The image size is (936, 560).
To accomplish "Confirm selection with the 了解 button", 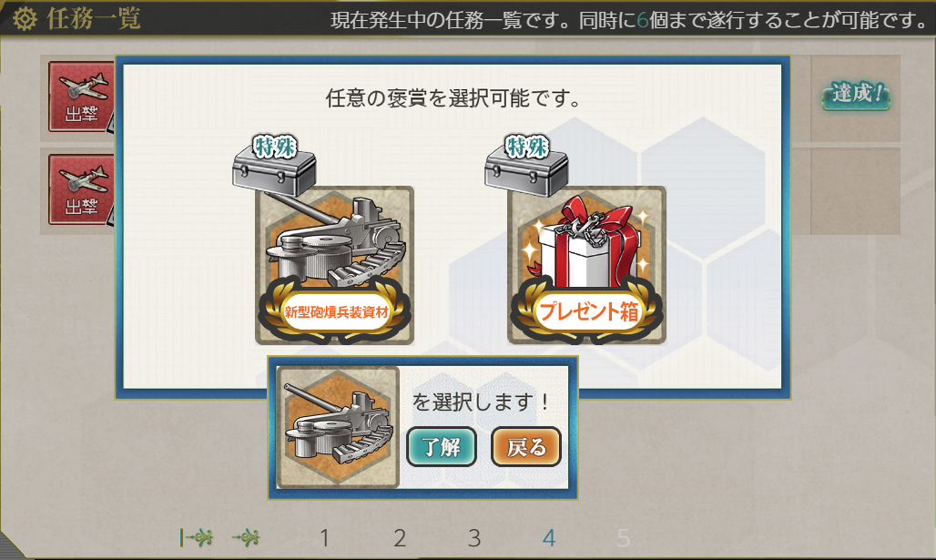I will [441, 446].
